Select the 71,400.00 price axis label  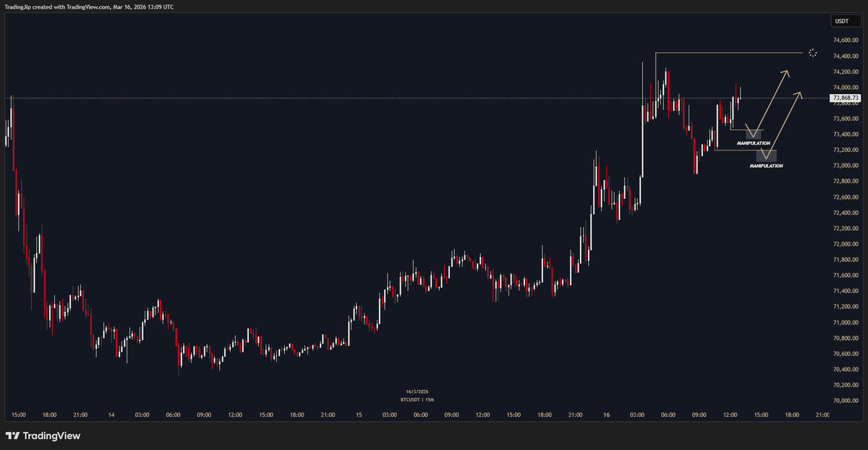(x=846, y=292)
